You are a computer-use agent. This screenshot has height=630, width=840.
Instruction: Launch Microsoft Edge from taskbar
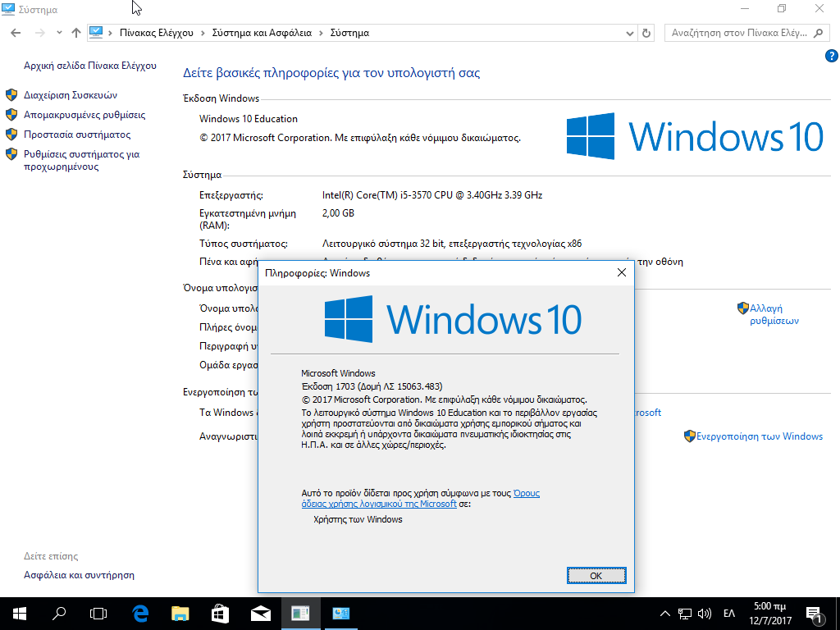click(x=140, y=614)
